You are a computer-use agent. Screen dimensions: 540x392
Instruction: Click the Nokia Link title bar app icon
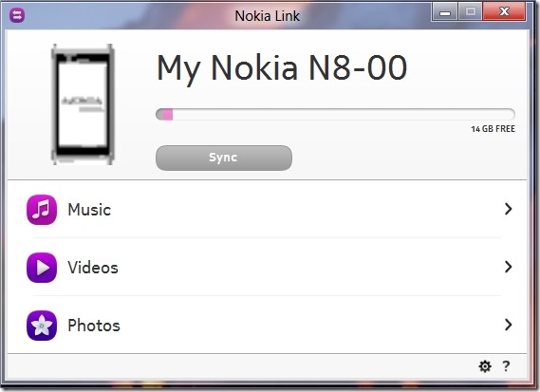(x=17, y=15)
